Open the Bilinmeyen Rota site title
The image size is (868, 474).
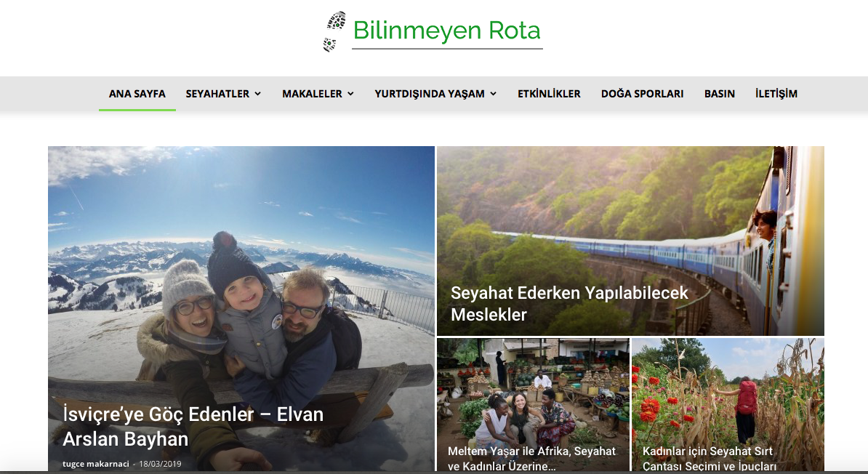447,31
